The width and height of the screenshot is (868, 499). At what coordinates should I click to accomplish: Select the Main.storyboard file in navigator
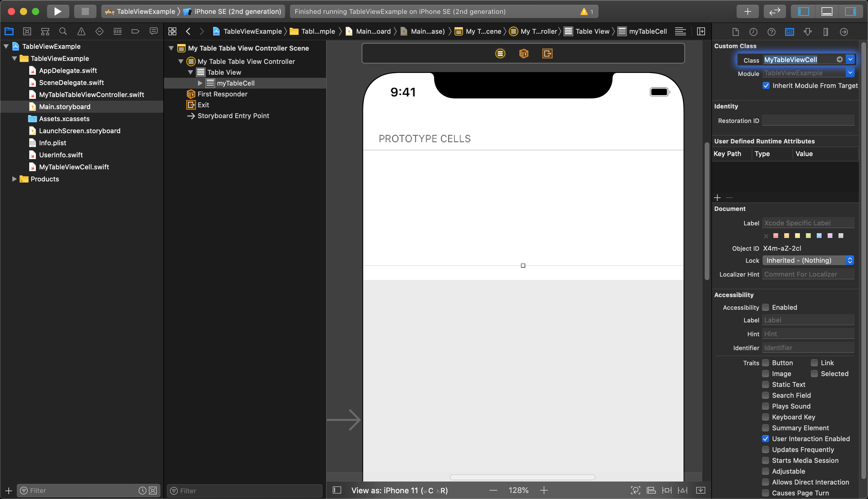tap(64, 107)
